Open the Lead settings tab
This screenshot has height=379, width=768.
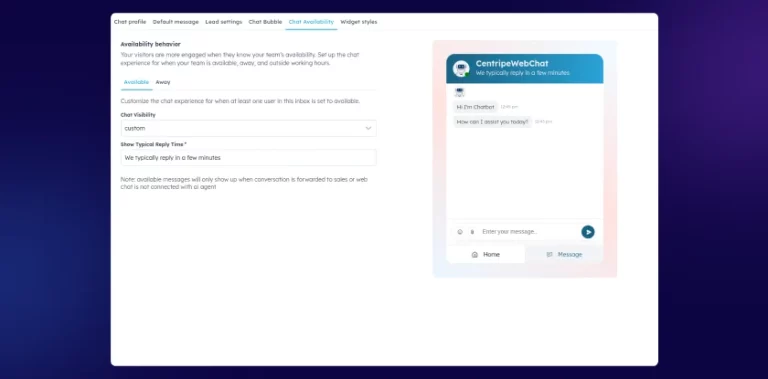click(223, 22)
